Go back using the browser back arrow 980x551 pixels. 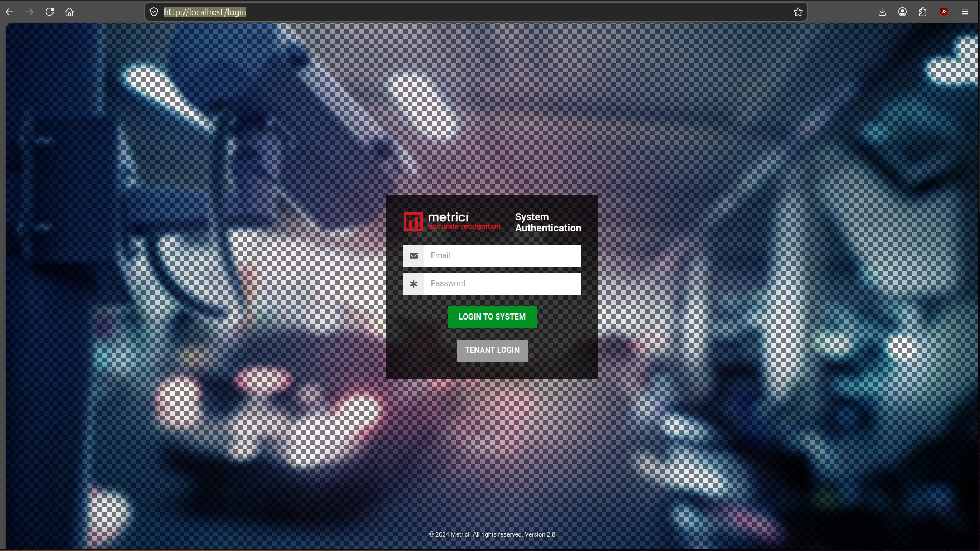[x=9, y=12]
